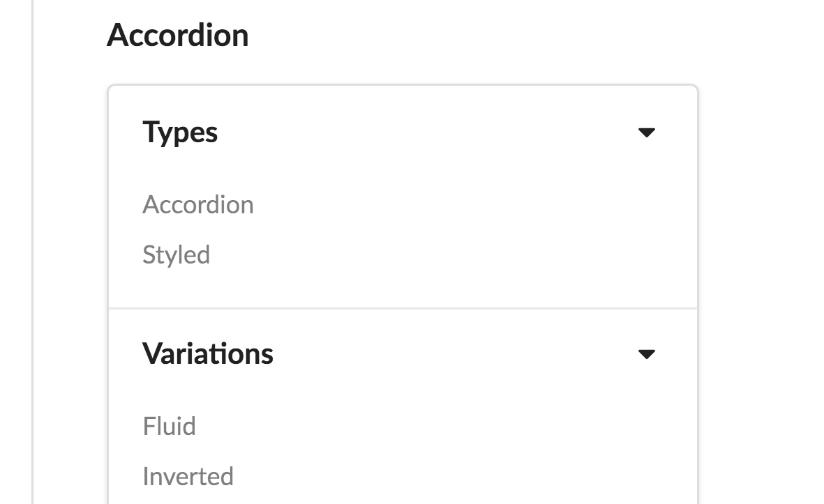Click the Accordion page heading
This screenshot has height=504, width=824.
(x=178, y=35)
